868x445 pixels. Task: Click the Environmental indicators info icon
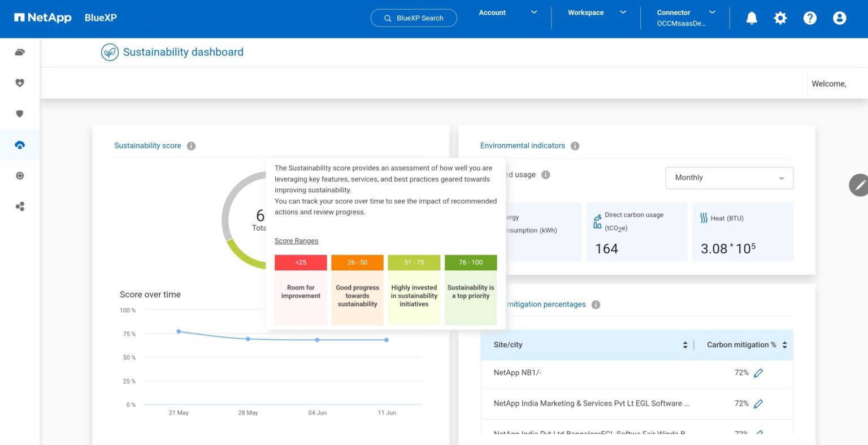(x=575, y=146)
